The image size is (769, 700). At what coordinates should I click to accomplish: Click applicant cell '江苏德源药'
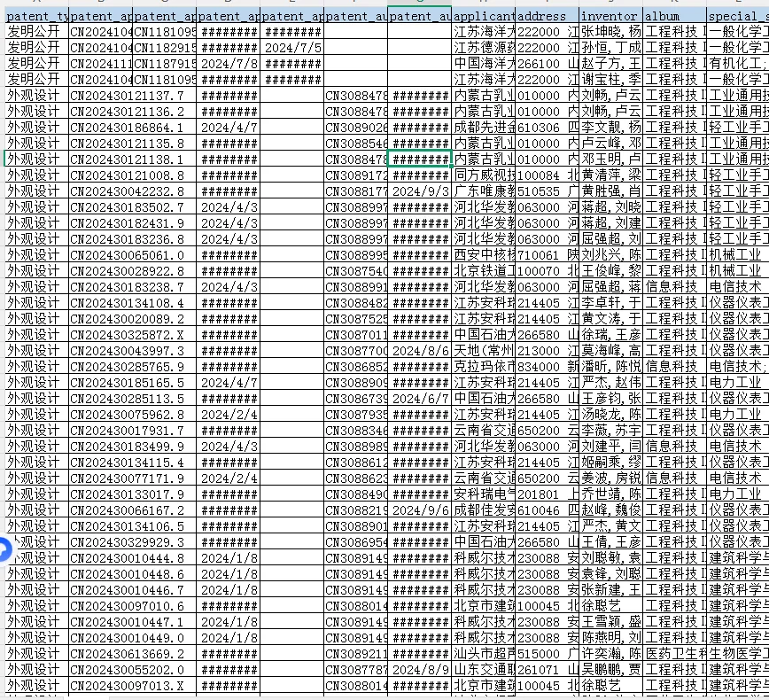pyautogui.click(x=483, y=48)
